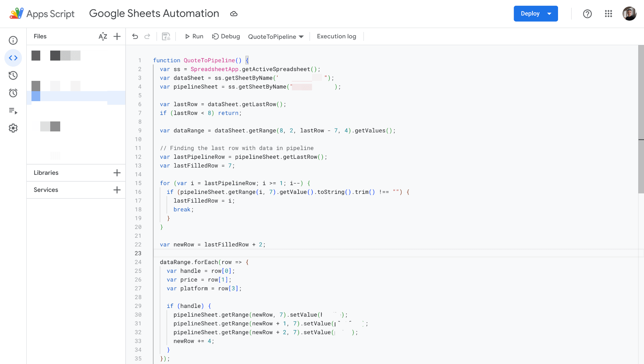Click the function name QuoteToPipeline in code
Image resolution: width=644 pixels, height=364 pixels.
click(209, 60)
